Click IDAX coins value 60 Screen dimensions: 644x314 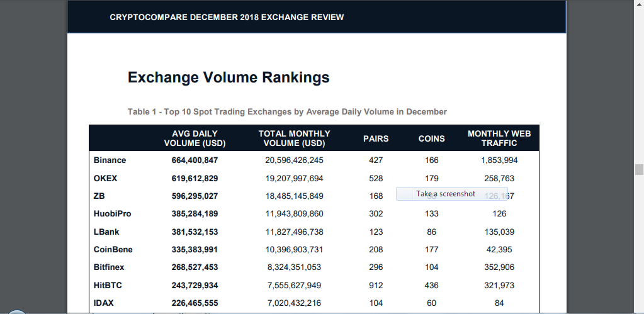click(431, 303)
